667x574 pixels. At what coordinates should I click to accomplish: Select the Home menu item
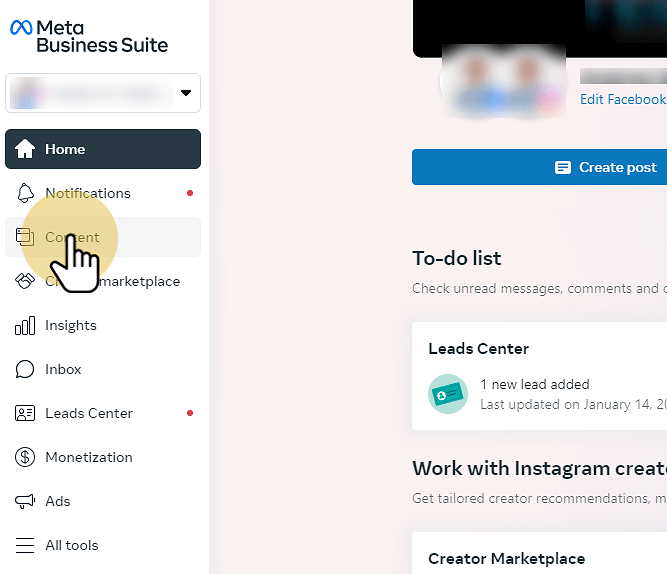tap(103, 149)
